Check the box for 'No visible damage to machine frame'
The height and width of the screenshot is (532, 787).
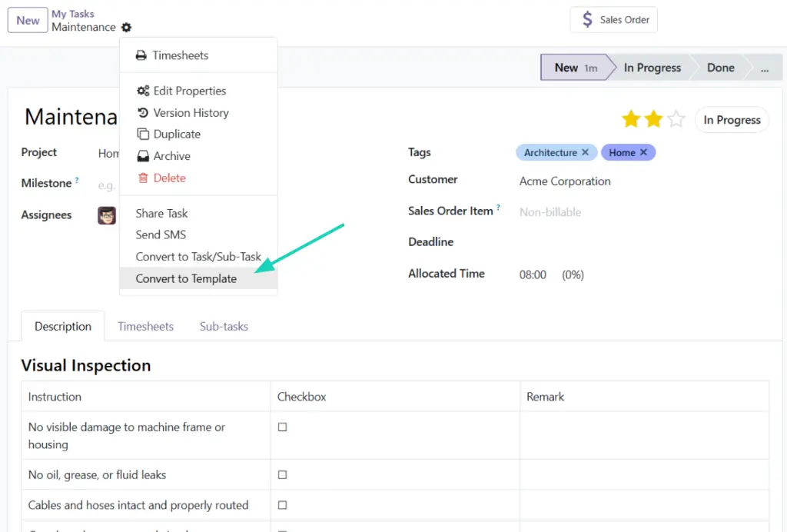click(282, 427)
